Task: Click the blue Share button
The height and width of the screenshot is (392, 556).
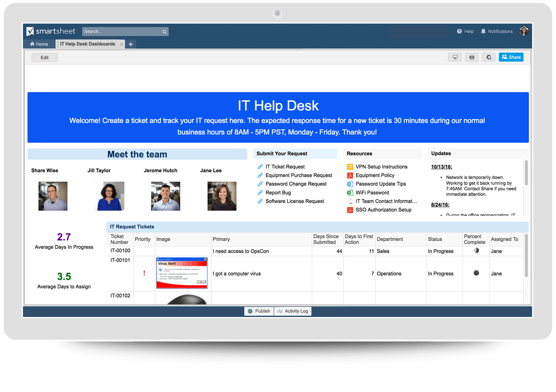Action: coord(511,57)
